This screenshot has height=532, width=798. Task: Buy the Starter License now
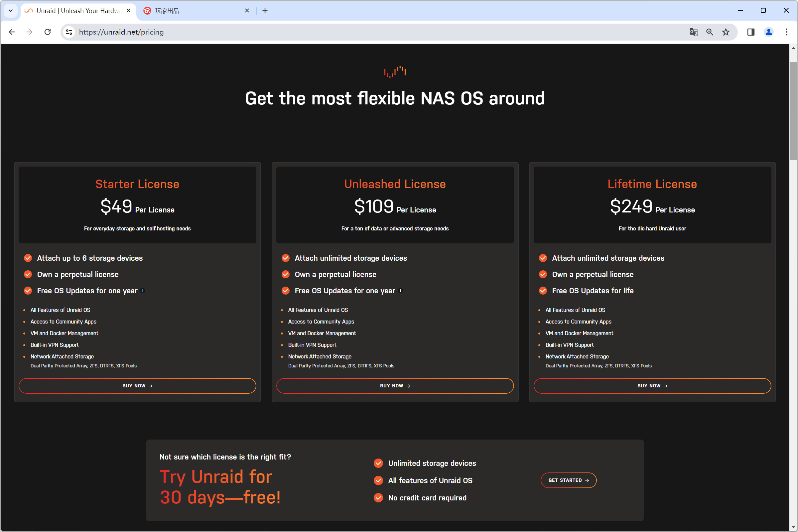point(137,386)
